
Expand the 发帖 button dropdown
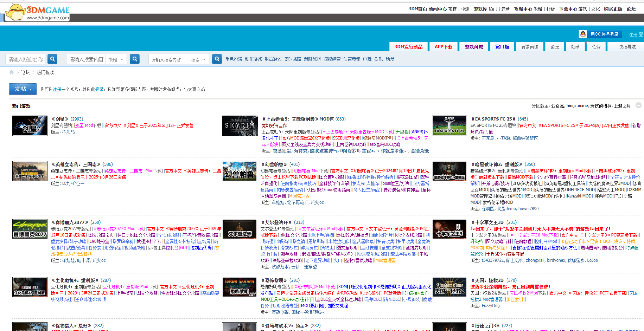click(x=31, y=89)
